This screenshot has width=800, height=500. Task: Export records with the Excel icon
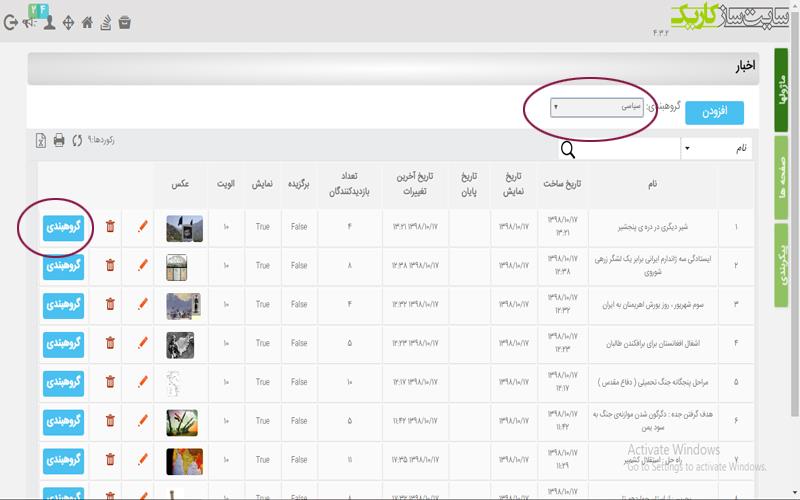(41, 140)
